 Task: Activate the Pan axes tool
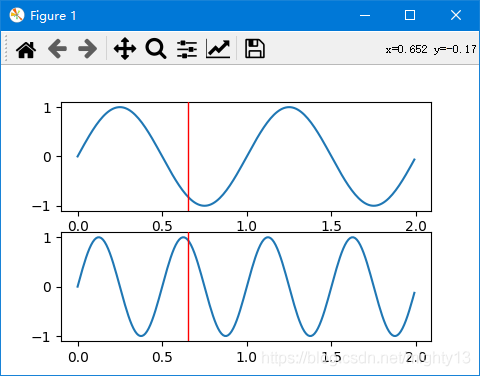[125, 49]
